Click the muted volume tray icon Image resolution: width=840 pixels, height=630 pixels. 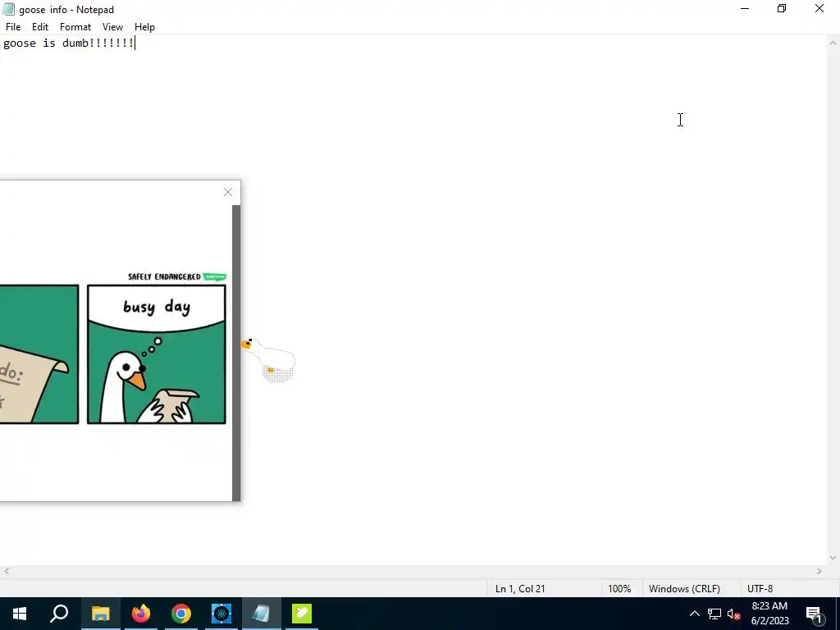(733, 614)
